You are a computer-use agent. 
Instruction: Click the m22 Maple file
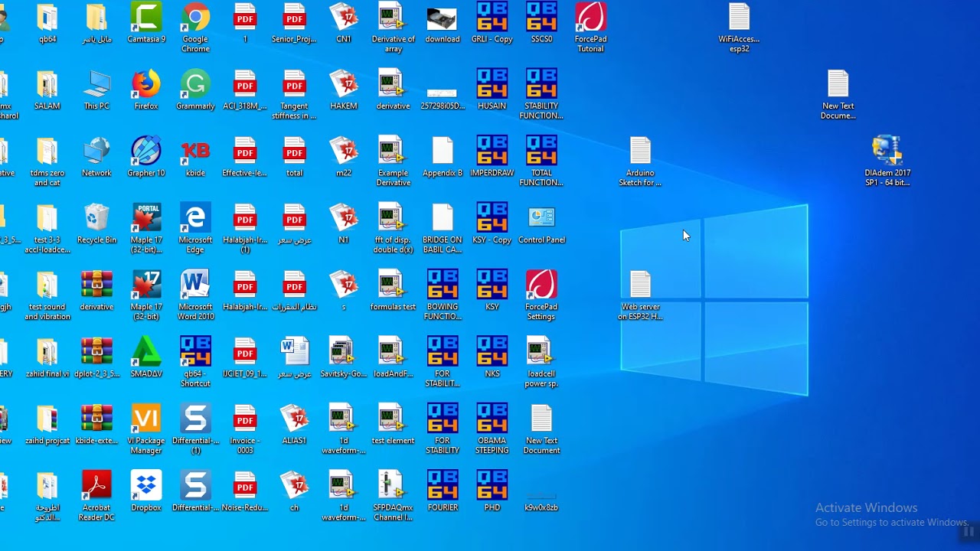point(344,158)
